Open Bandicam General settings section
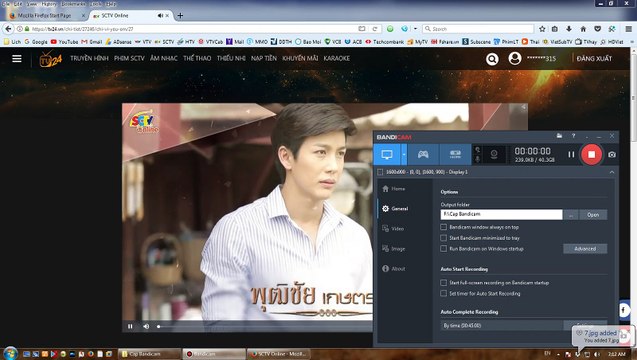 [395, 208]
